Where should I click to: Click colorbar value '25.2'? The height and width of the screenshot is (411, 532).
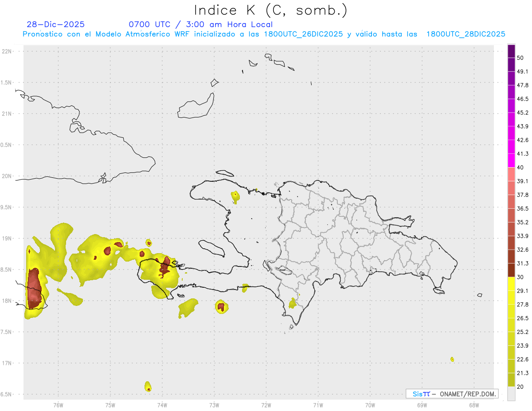coord(523,332)
